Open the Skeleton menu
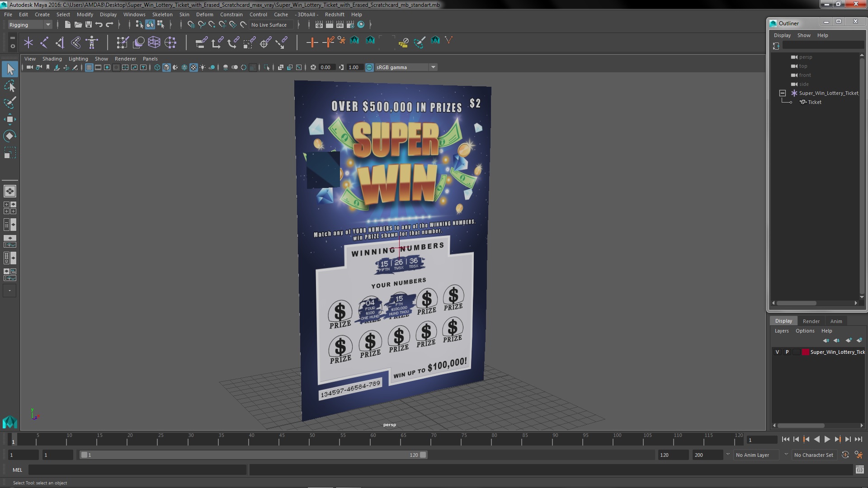Image resolution: width=868 pixels, height=488 pixels. point(162,14)
